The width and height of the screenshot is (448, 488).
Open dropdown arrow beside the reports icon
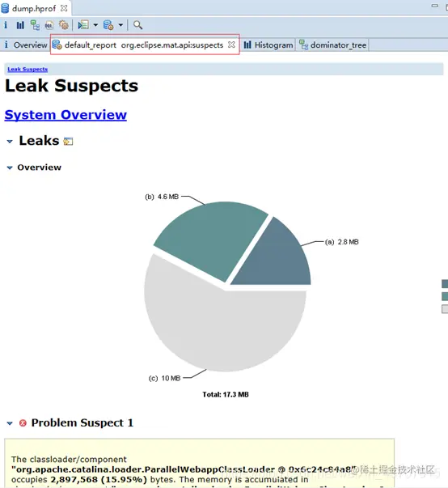coord(95,25)
